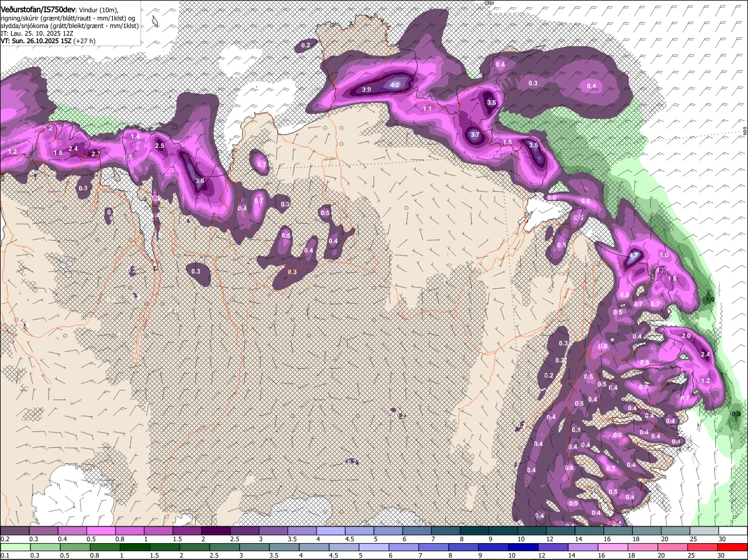Image resolution: width=748 pixels, height=560 pixels.
Task: Click the 2.7 snowfall value on the map
Action: tap(96, 154)
